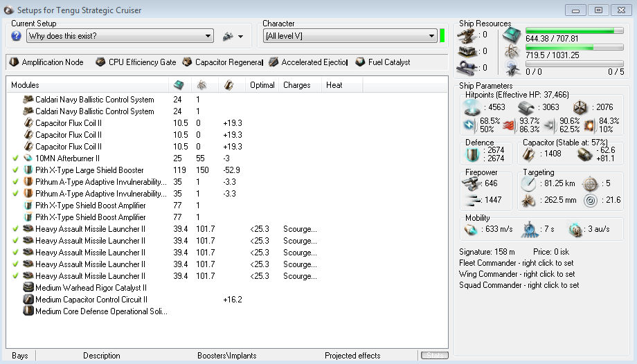Expand the arrow next to the ship icon
Screen dimensions: 637x364
240,37
